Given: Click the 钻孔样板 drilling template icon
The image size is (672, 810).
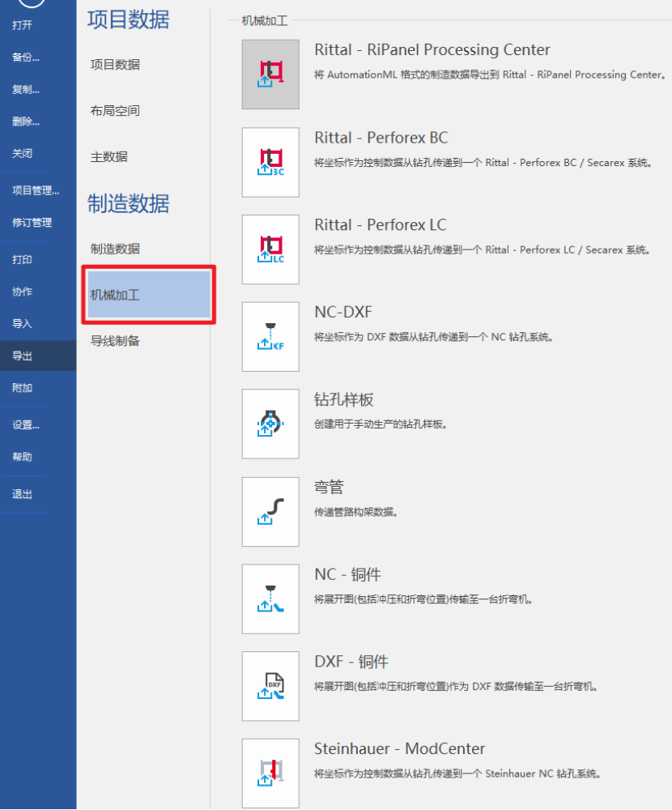Looking at the screenshot, I should tap(270, 424).
